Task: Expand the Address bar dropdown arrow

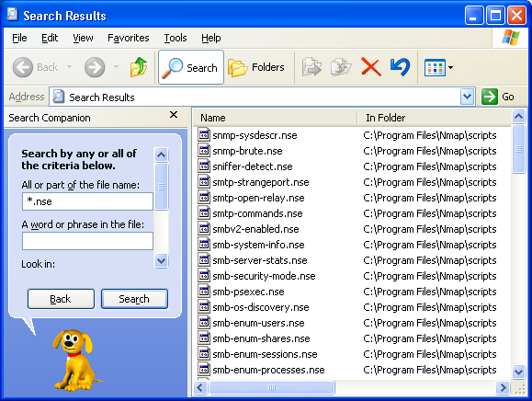Action: [x=467, y=97]
